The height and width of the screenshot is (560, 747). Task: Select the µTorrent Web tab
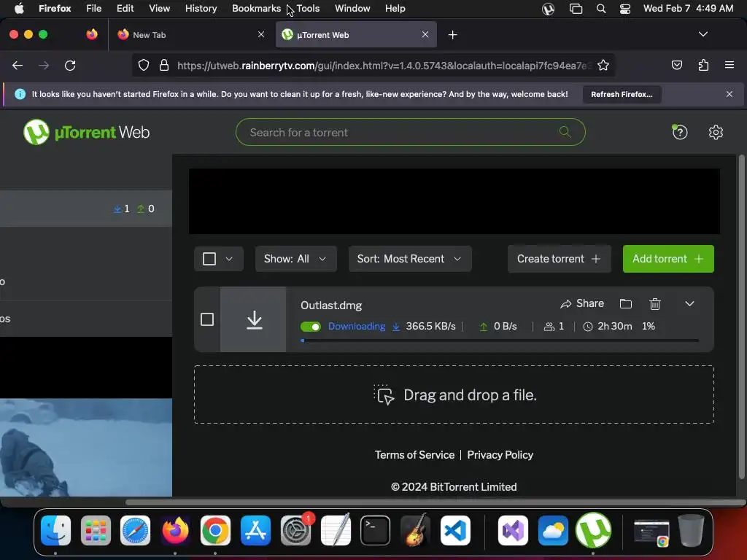[x=355, y=35]
